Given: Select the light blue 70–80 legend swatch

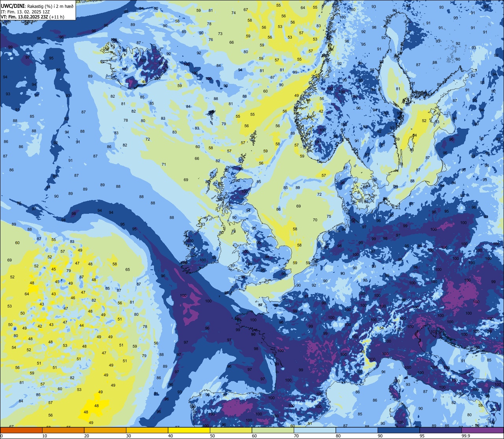Looking at the screenshot, I should [315, 430].
